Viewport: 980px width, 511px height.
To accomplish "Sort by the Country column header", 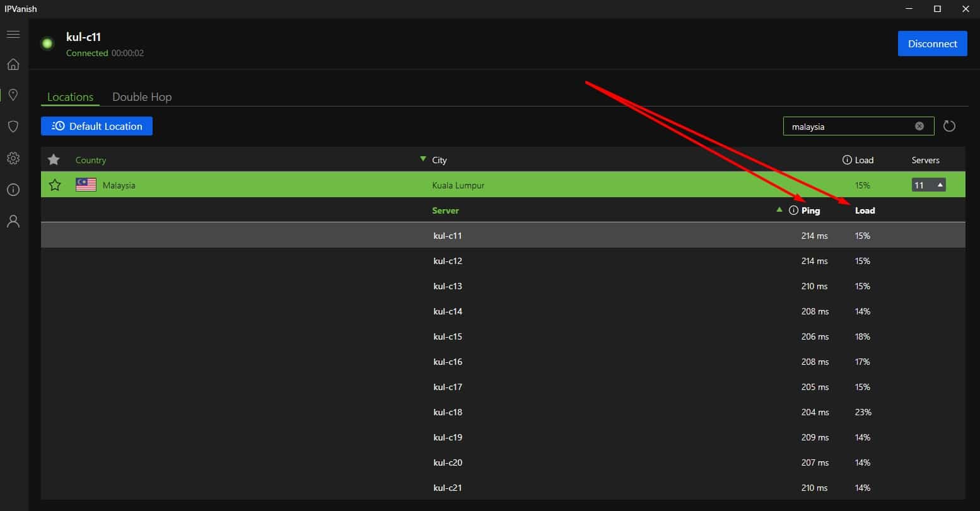I will (91, 160).
